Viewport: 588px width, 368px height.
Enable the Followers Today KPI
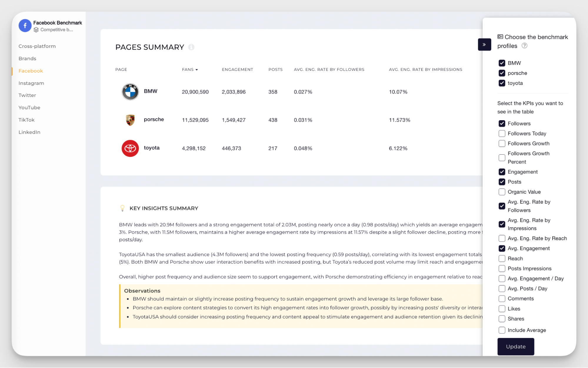coord(502,133)
